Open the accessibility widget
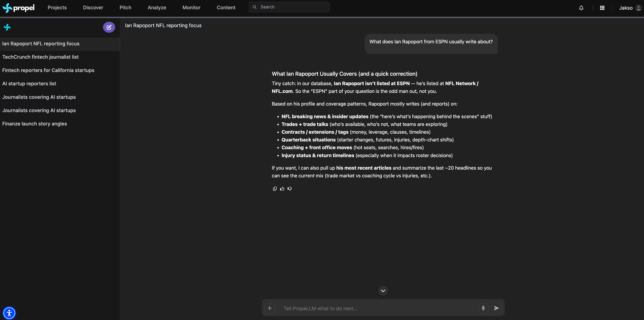644x320 pixels. pos(9,313)
